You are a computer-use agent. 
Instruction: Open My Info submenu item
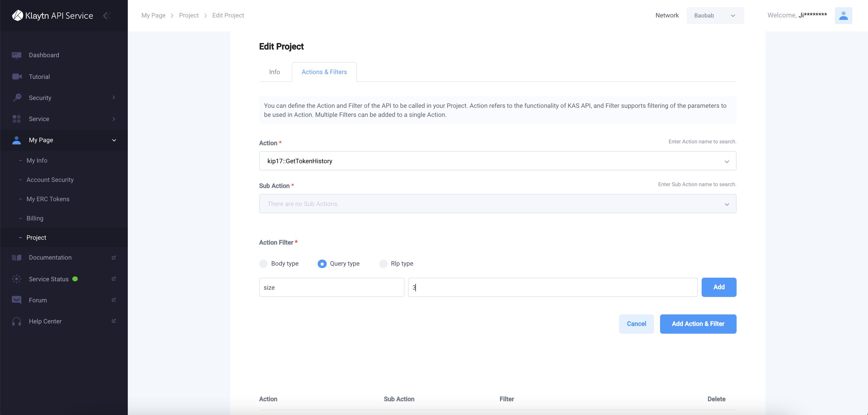[37, 161]
